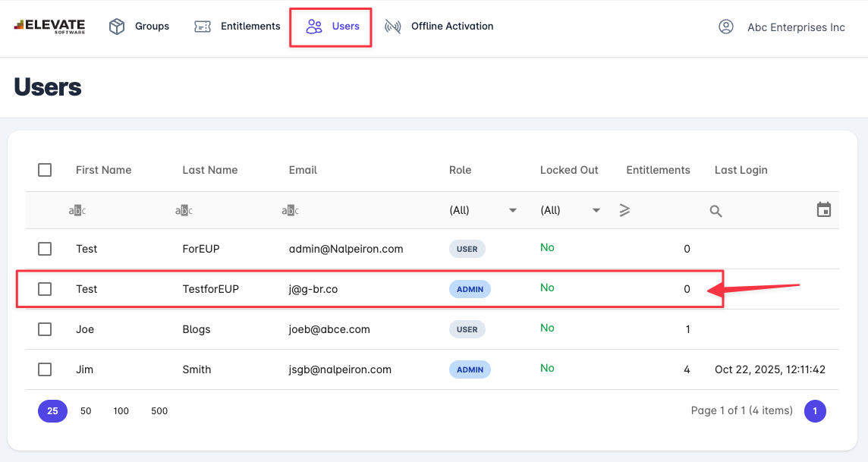Open the Last Login calendar picker
The height and width of the screenshot is (462, 868).
click(x=824, y=210)
